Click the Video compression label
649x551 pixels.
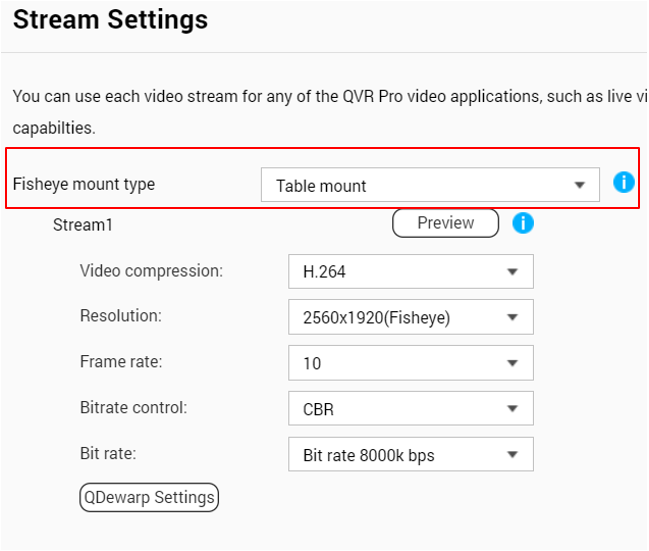151,270
